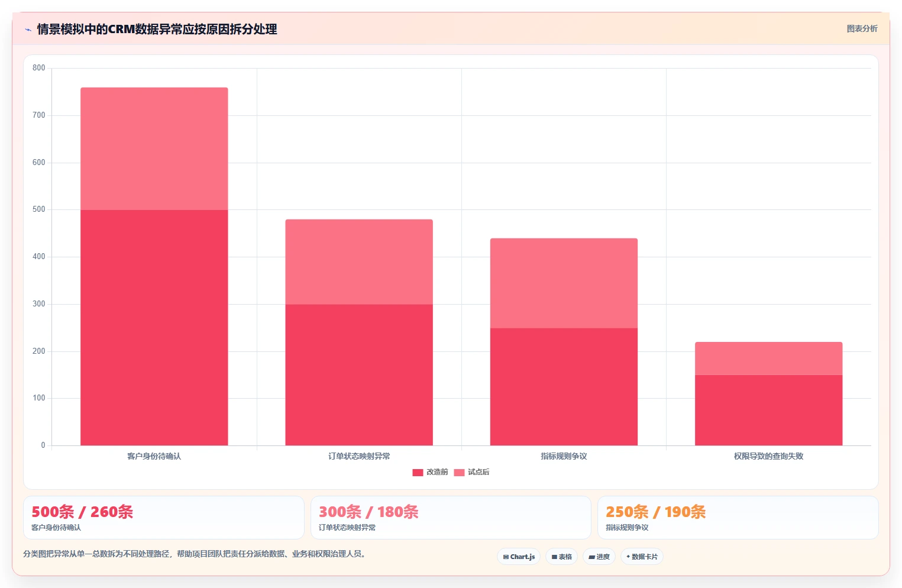Click the 500条 / 260条 card value

pos(82,512)
